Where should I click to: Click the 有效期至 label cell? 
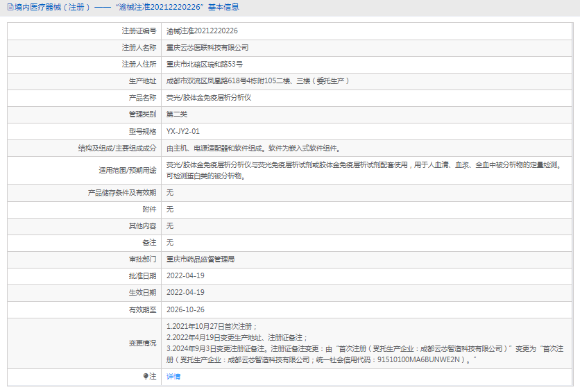85,309
